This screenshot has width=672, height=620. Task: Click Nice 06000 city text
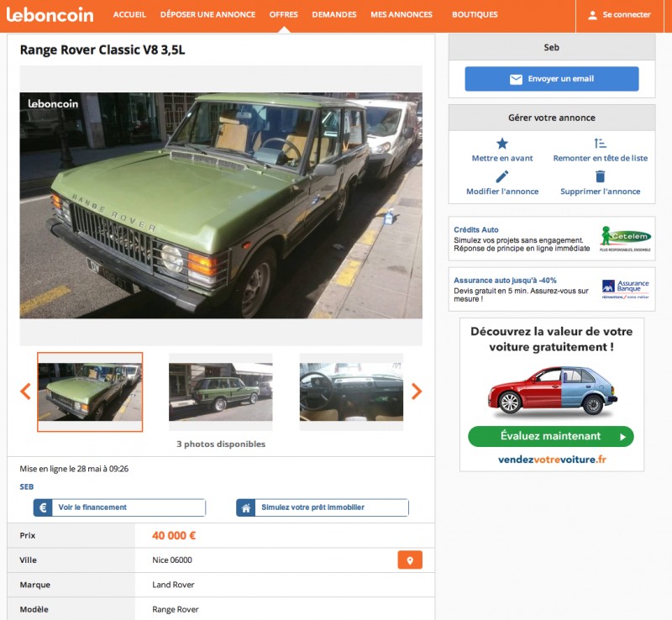point(172,560)
